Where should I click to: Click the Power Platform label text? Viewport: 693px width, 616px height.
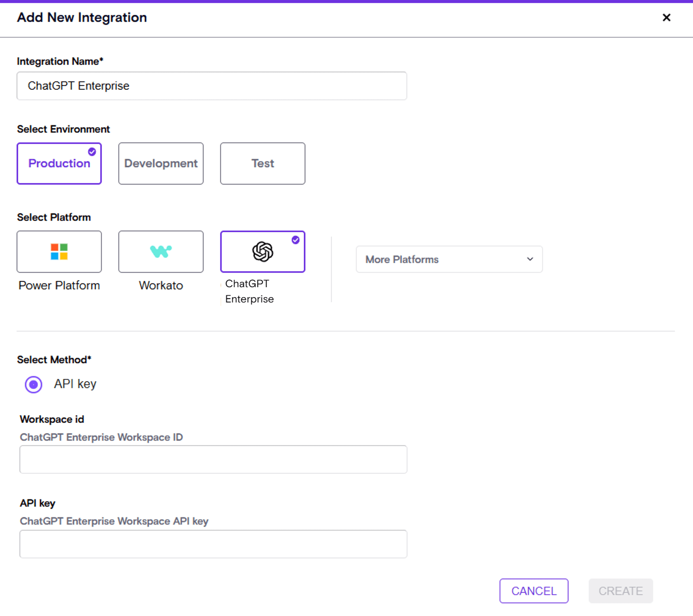click(59, 285)
